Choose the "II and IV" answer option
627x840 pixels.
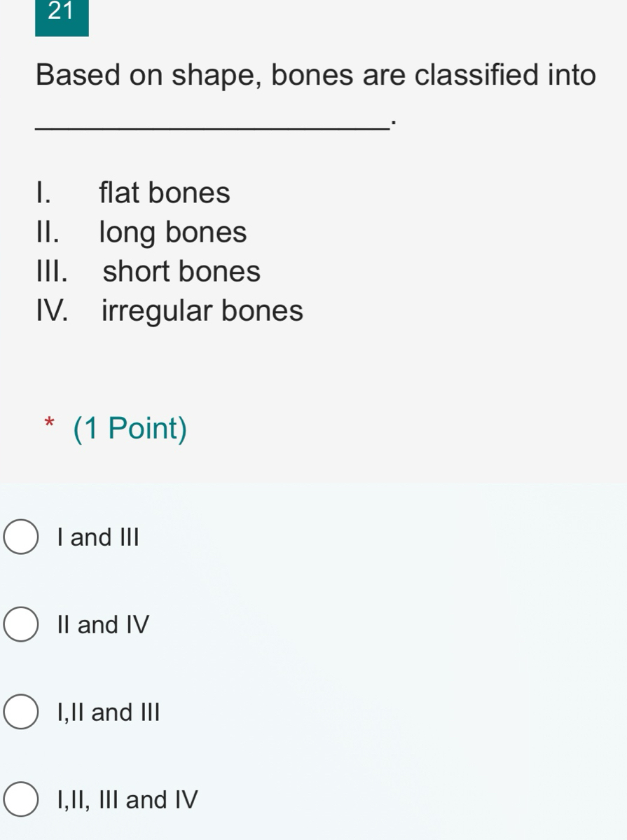coord(20,624)
